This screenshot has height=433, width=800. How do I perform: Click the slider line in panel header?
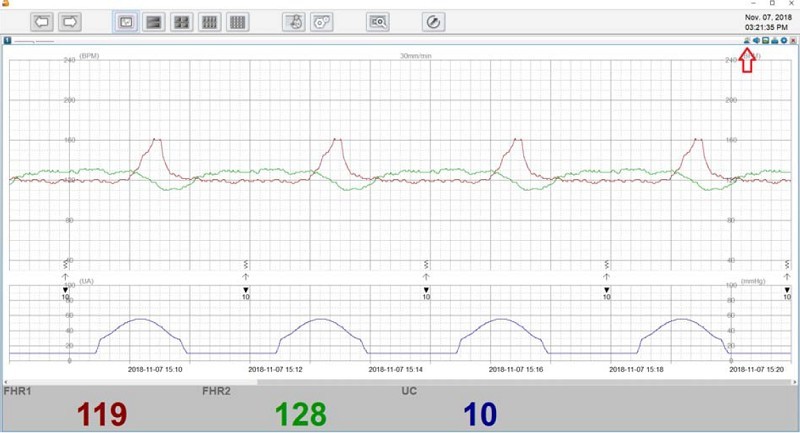(35, 42)
